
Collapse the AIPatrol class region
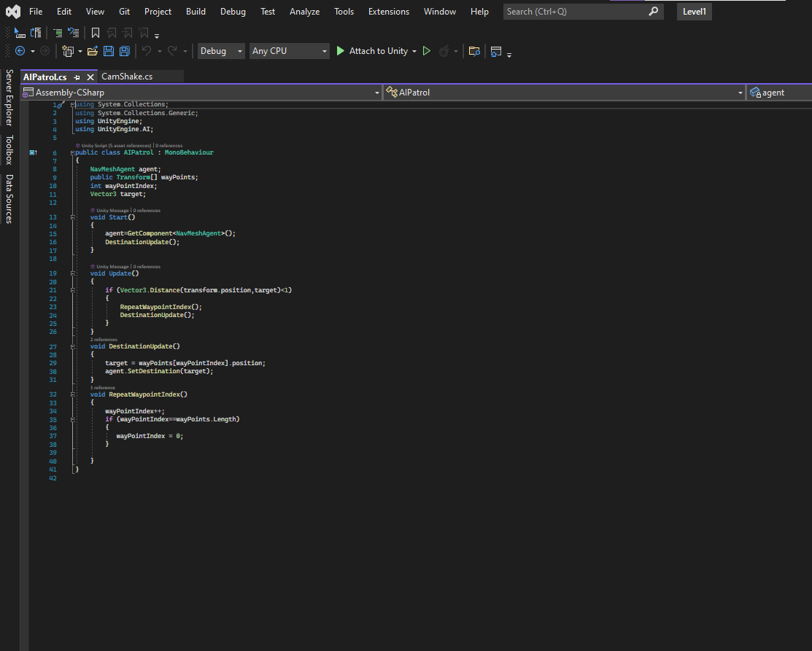71,152
